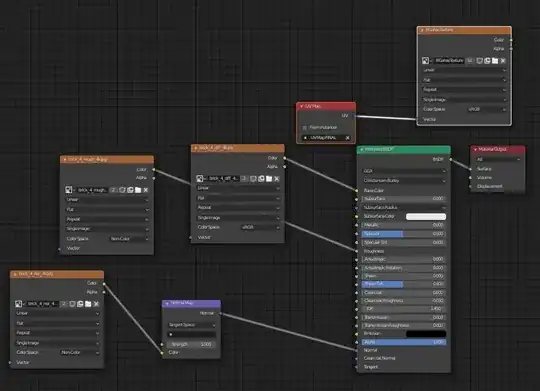
Task: Click the Sheen Tint slider in Principled BSDF
Action: click(404, 284)
